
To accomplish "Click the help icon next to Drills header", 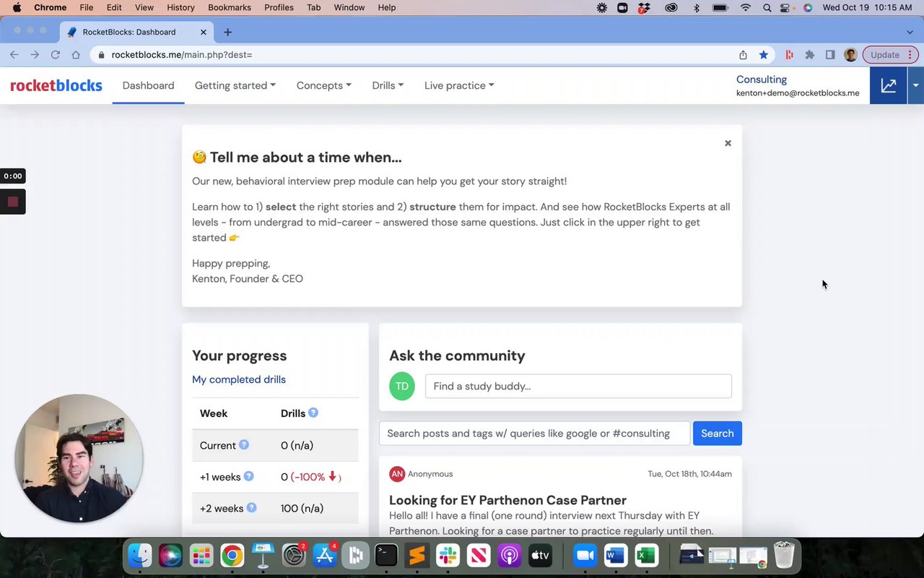I will (313, 413).
